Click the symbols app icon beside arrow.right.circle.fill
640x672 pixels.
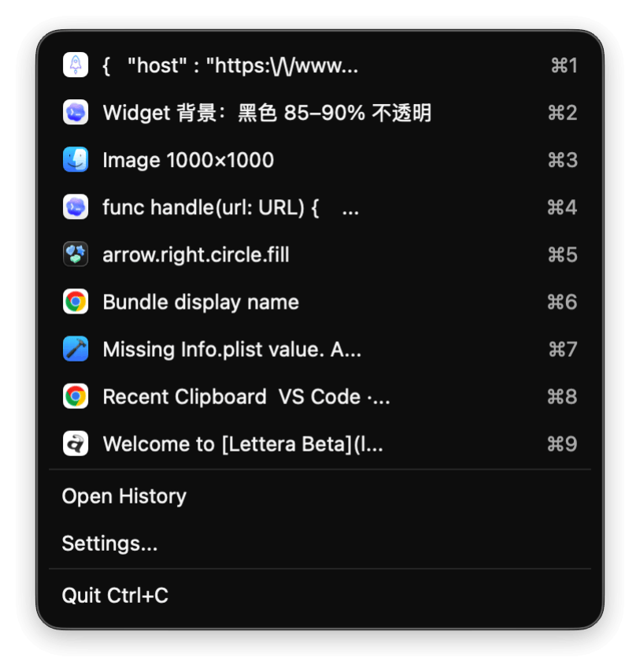[76, 254]
